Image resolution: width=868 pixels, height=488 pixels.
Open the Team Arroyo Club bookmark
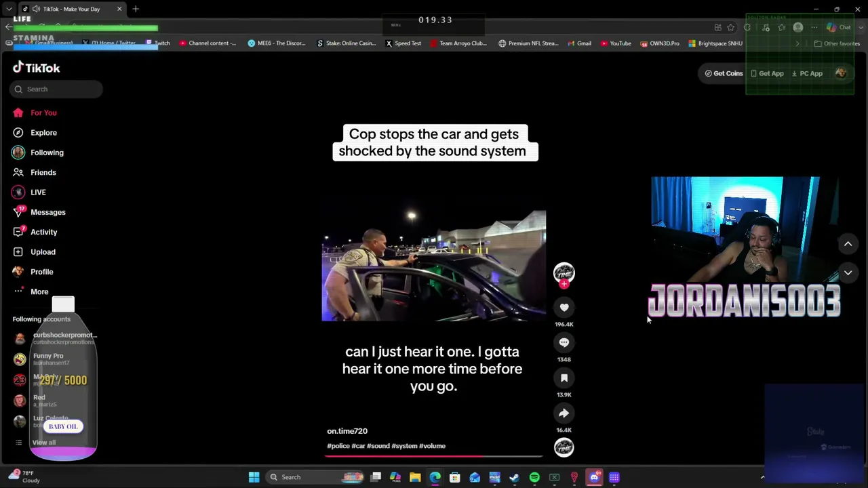(x=458, y=43)
